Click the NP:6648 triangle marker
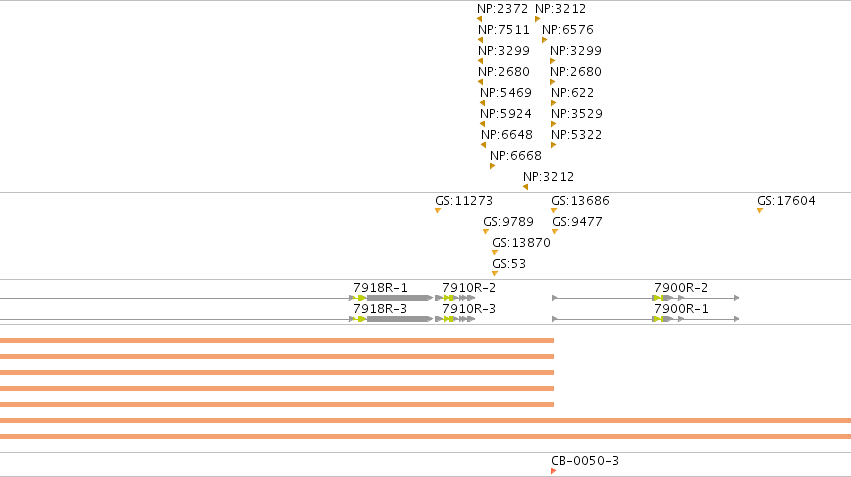 click(x=484, y=145)
